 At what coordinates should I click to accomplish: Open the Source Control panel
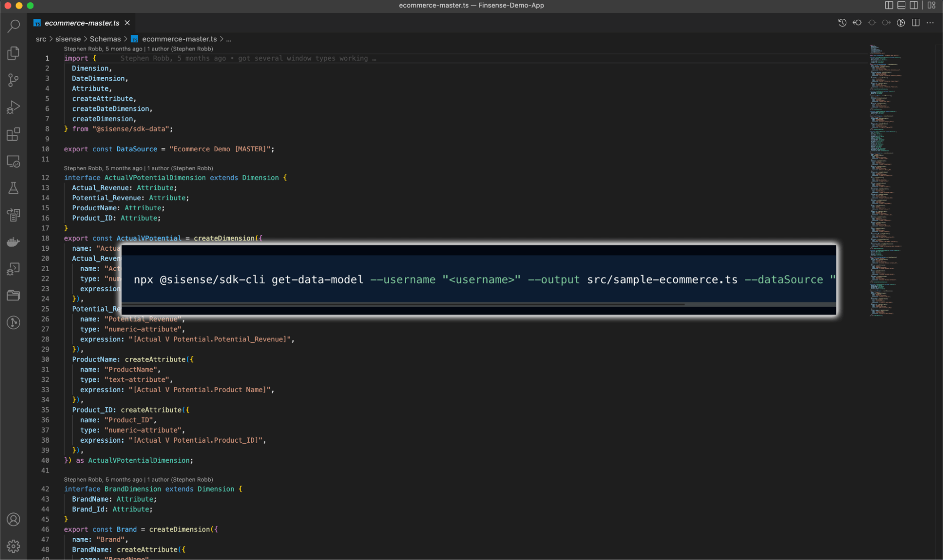tap(13, 80)
